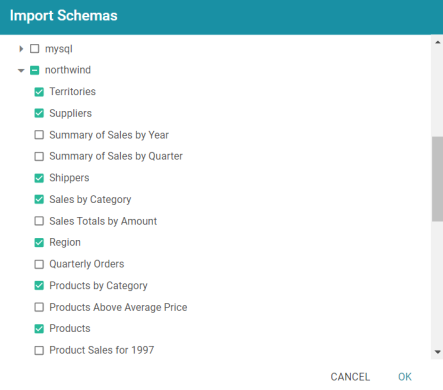Toggle the northwind partial-selection checkbox
Viewport: 443px width, 390px height.
(x=35, y=70)
